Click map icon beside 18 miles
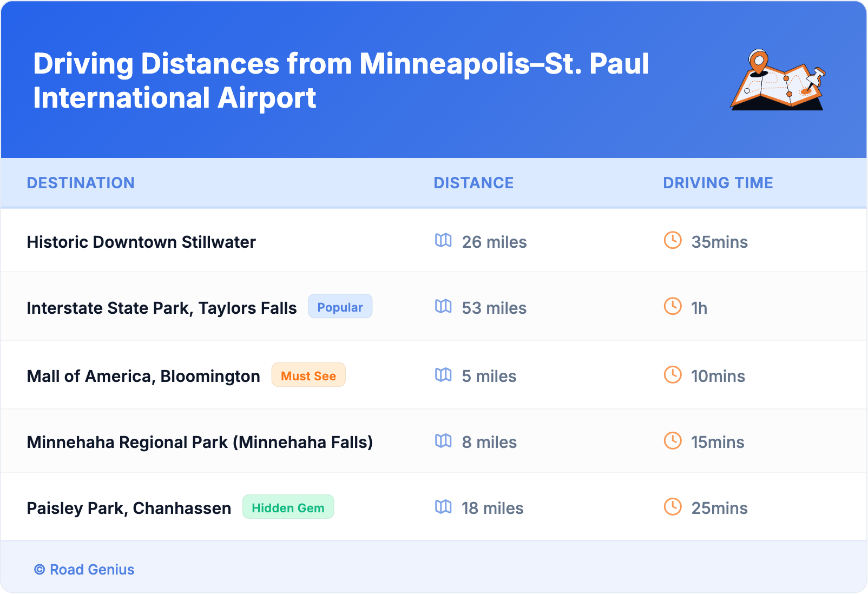This screenshot has height=594, width=868. (x=443, y=506)
